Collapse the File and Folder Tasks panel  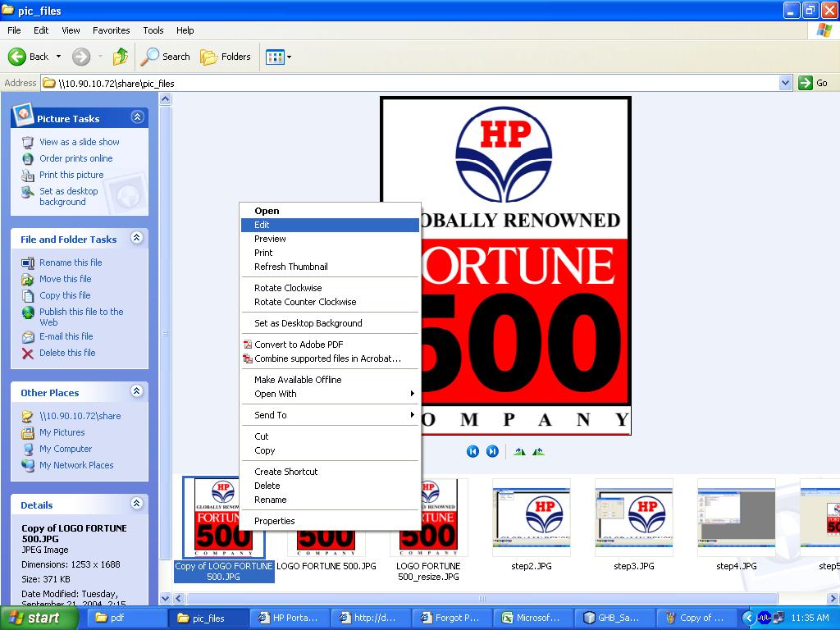(x=137, y=238)
